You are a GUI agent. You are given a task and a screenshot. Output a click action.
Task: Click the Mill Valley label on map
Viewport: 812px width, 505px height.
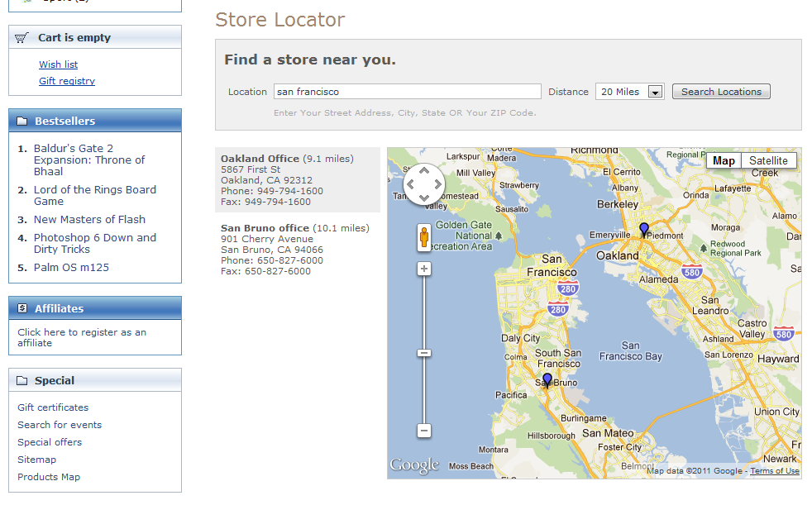coord(476,173)
